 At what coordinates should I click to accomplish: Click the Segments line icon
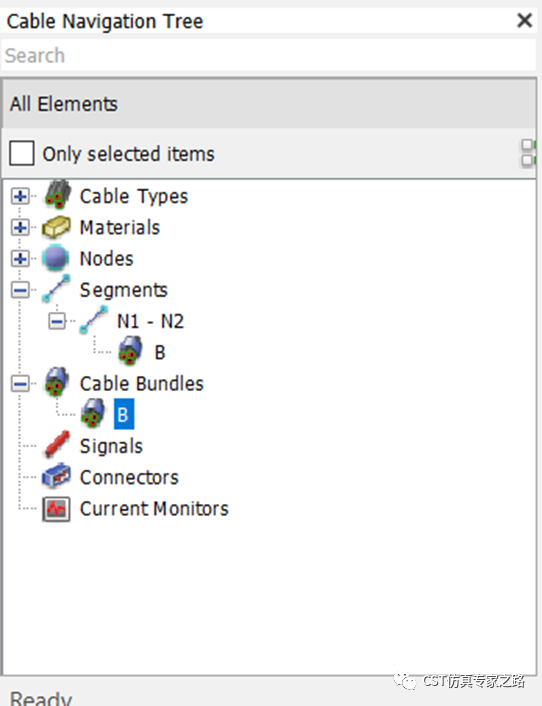(56, 288)
